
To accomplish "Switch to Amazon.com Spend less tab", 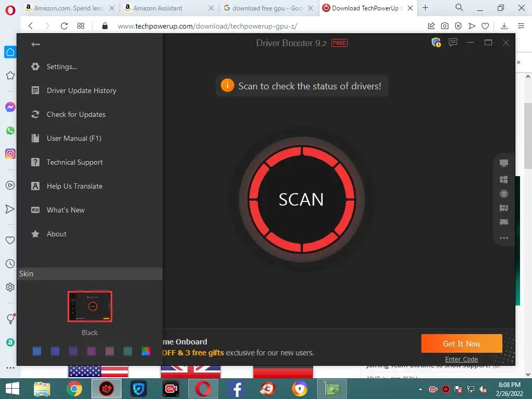I will click(x=70, y=8).
